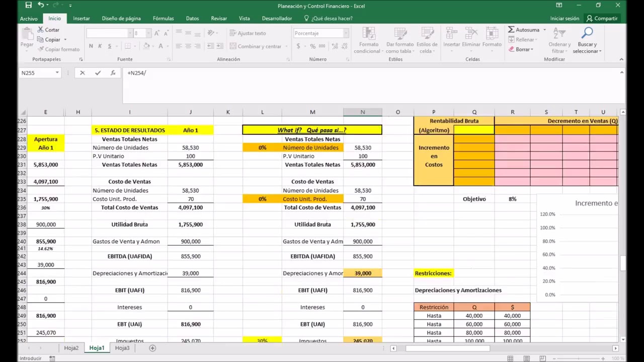Expand the Autosuma dropdown arrow
Screen dimensions: 644x362
point(544,30)
